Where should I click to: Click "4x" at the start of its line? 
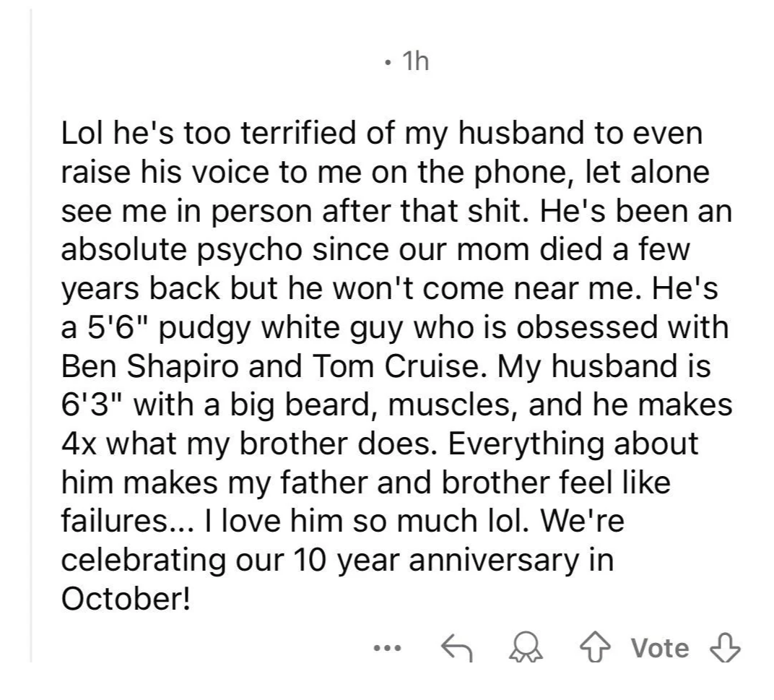click(x=79, y=444)
